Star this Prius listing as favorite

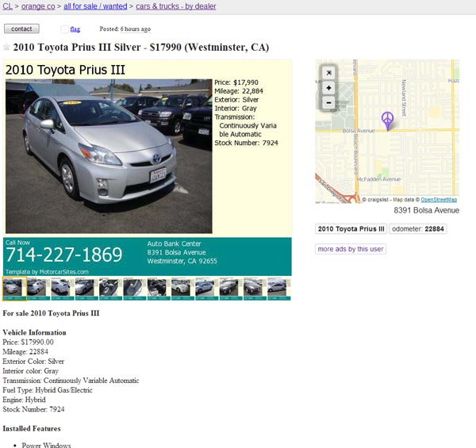coord(6,47)
